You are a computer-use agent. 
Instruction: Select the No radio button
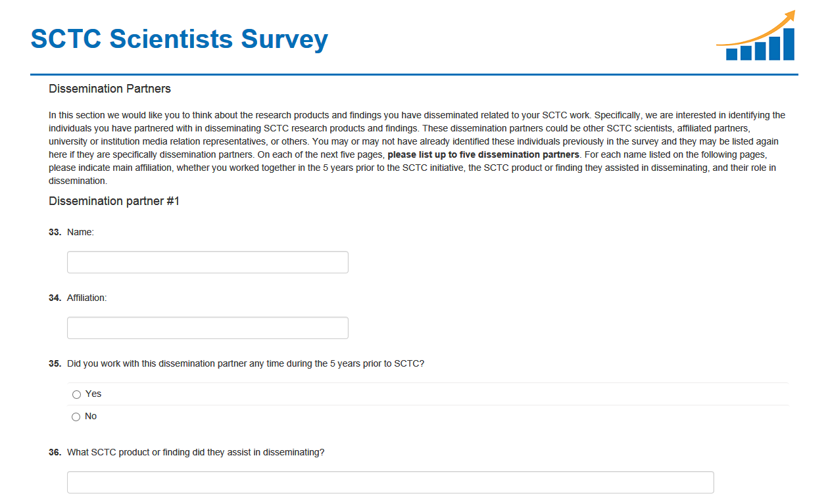[x=76, y=417]
